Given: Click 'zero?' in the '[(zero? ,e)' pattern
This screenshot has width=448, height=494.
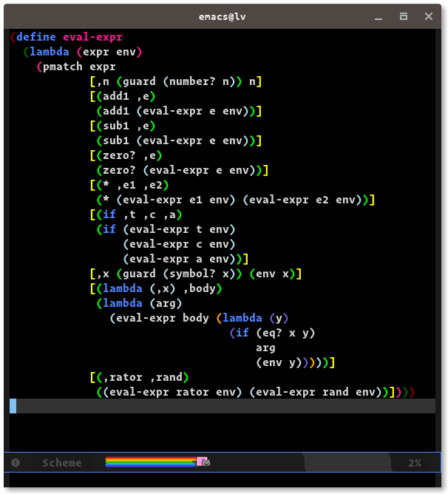Looking at the screenshot, I should coord(119,155).
